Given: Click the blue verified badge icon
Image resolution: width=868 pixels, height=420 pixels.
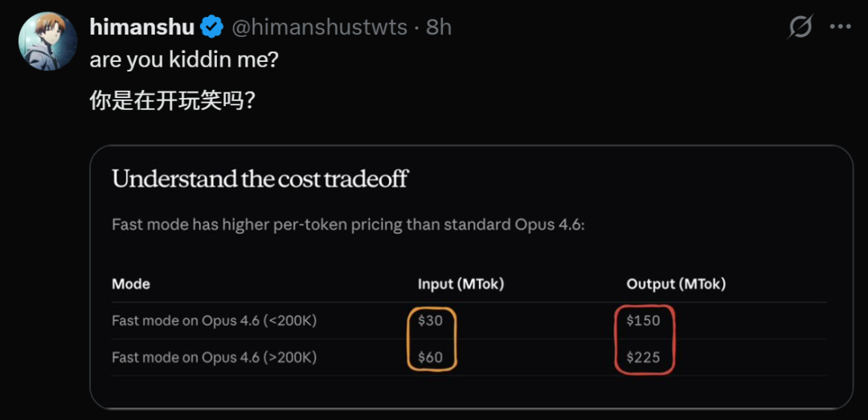Looking at the screenshot, I should 212,27.
